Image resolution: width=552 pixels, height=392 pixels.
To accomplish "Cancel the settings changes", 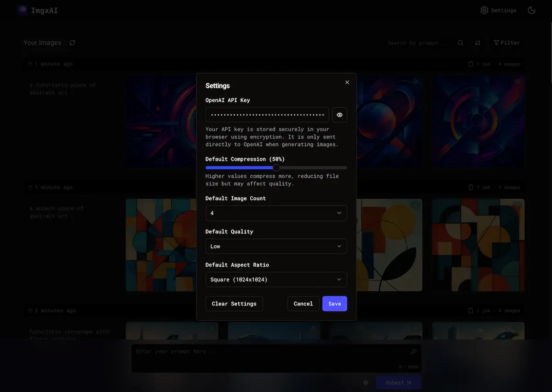I will (x=303, y=304).
